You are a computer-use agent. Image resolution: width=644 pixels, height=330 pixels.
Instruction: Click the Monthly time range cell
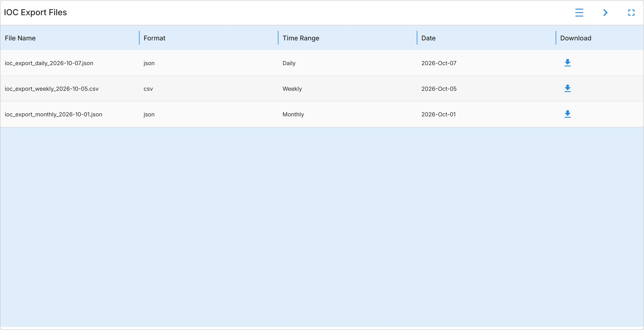point(293,114)
